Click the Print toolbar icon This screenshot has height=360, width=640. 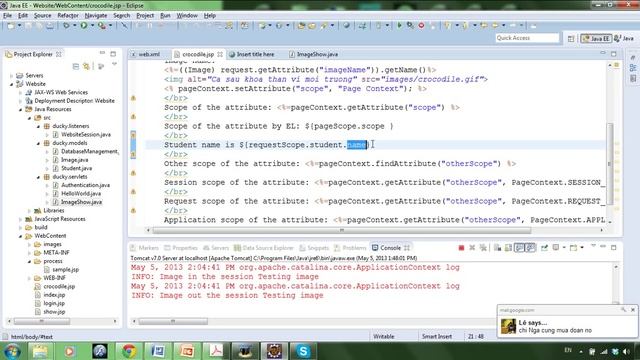(x=49, y=25)
